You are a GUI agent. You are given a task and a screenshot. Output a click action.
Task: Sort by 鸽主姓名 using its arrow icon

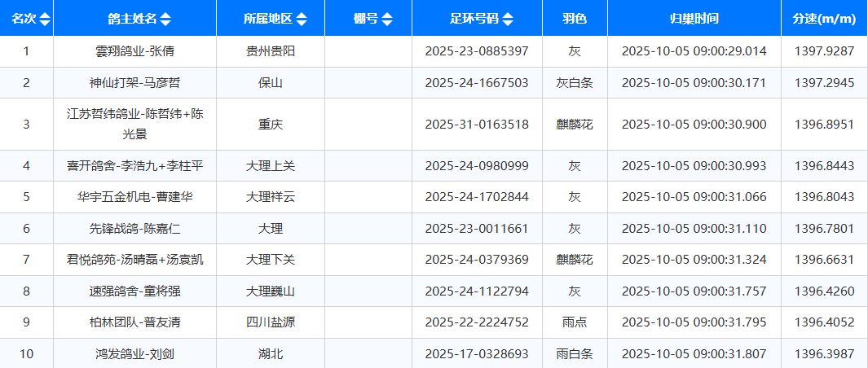[x=165, y=19]
